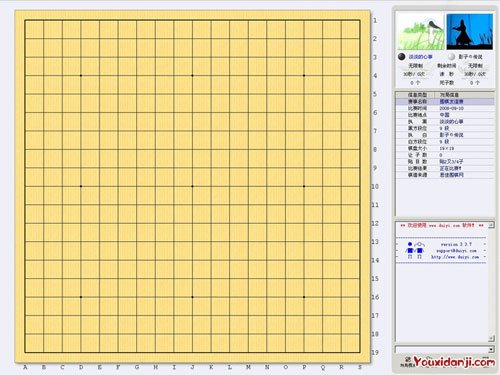
Task: Place a stone on the J4 star point
Action: coord(192,76)
